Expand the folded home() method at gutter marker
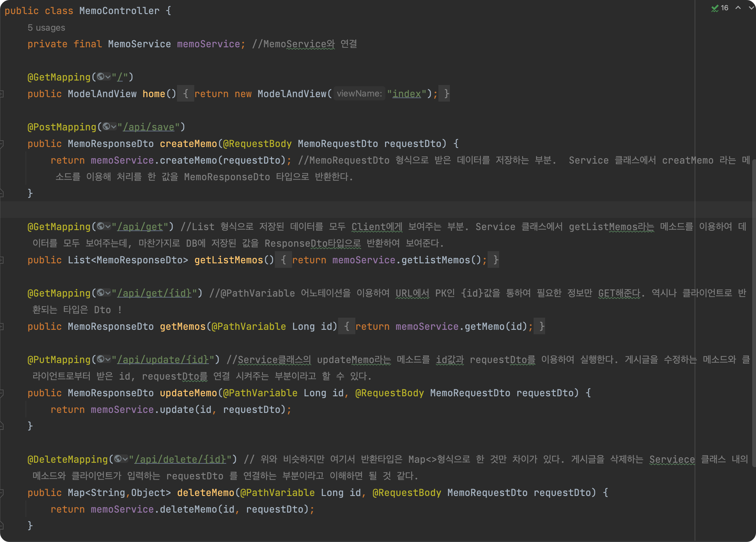Image resolution: width=756 pixels, height=542 pixels. click(2, 94)
